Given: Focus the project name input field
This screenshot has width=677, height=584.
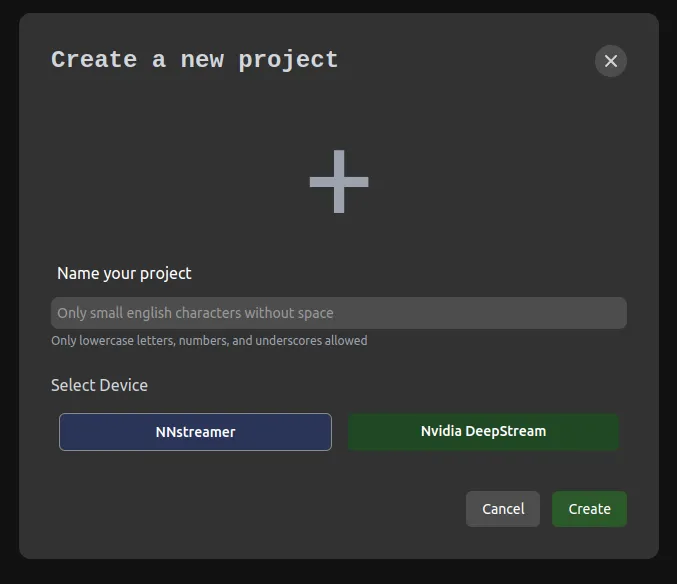Looking at the screenshot, I should 339,313.
